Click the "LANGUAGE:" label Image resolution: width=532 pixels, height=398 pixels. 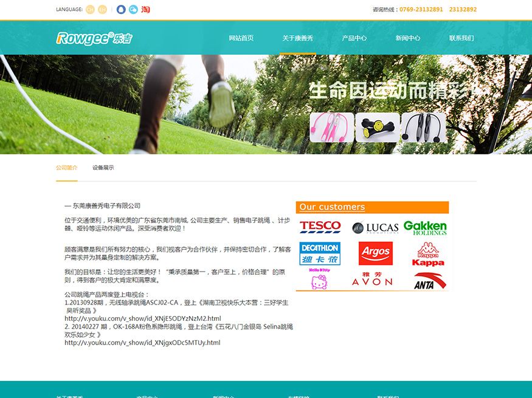click(x=69, y=10)
